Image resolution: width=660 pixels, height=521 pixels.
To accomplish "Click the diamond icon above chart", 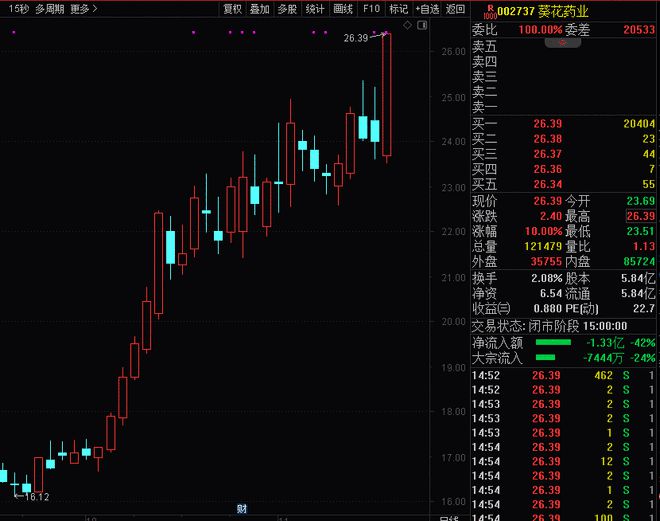I will point(407,25).
